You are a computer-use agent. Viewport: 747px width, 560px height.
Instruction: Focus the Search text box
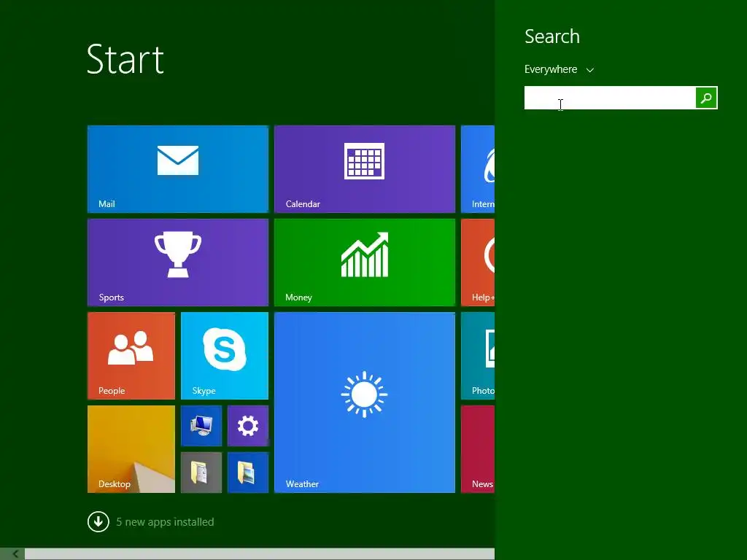click(610, 98)
